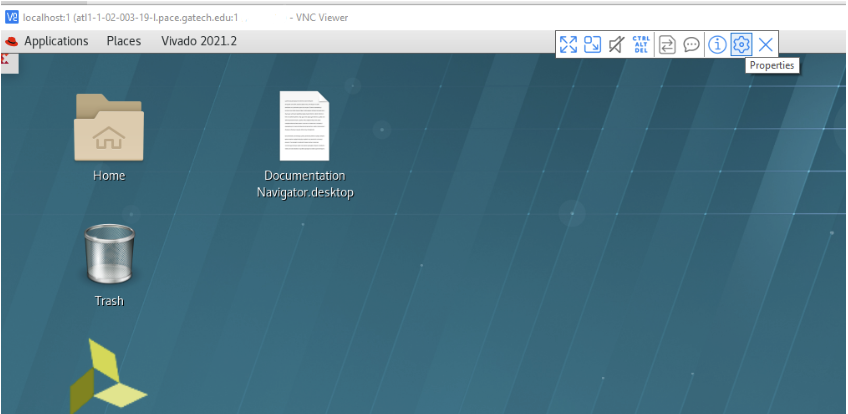
Task: Toggle the muted speaker audio icon
Action: [x=616, y=44]
